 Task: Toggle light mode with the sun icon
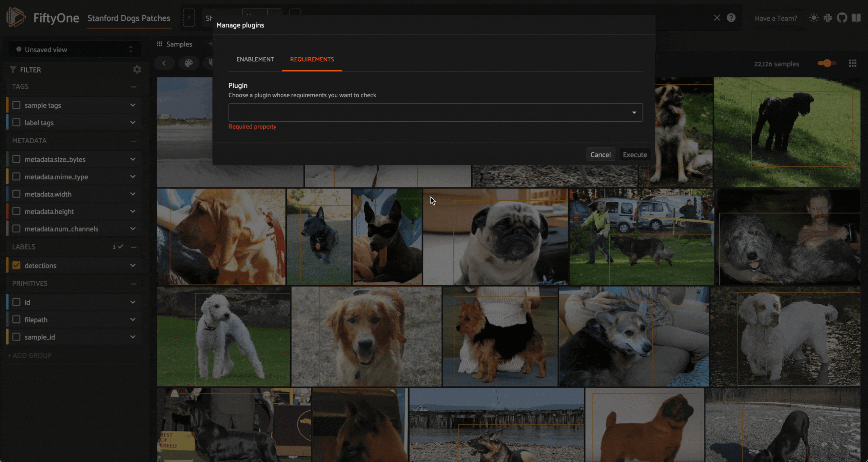(813, 18)
